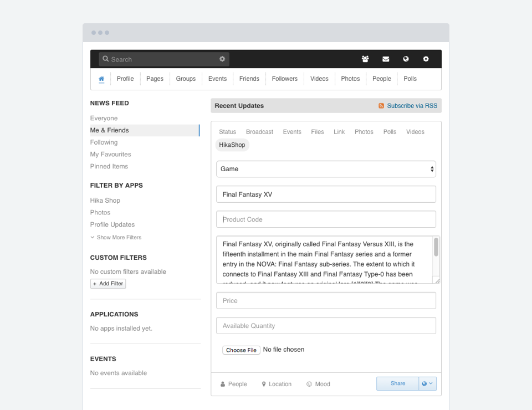Expand Show More Filters
The height and width of the screenshot is (410, 532).
tap(116, 237)
